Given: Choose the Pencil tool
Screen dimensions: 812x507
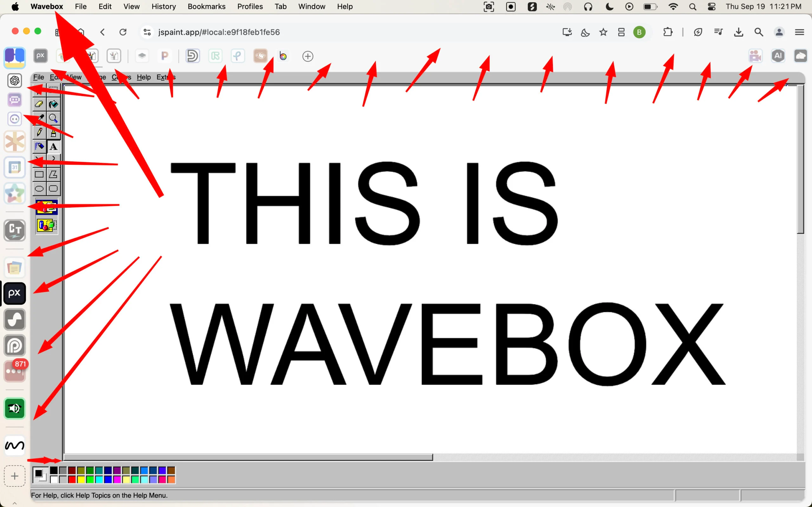Looking at the screenshot, I should pos(39,132).
